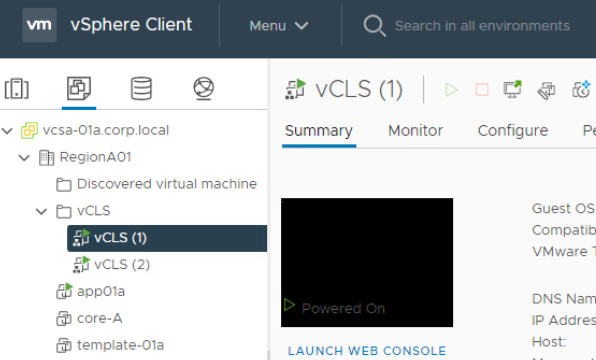596x360 pixels.
Task: Select vCLS (2) VM in tree
Action: tap(122, 265)
